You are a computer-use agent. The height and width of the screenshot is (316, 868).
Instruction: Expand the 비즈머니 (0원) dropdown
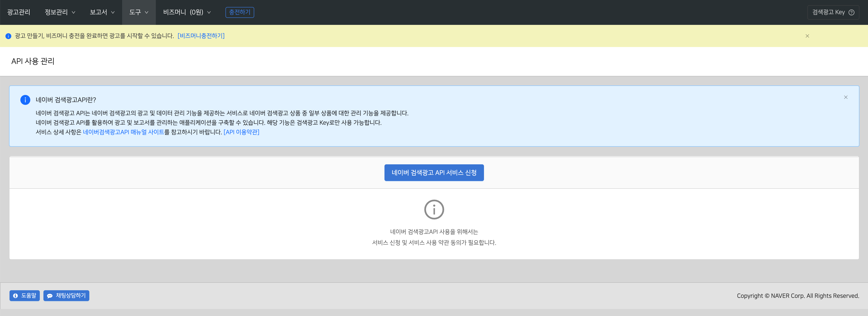coord(187,12)
